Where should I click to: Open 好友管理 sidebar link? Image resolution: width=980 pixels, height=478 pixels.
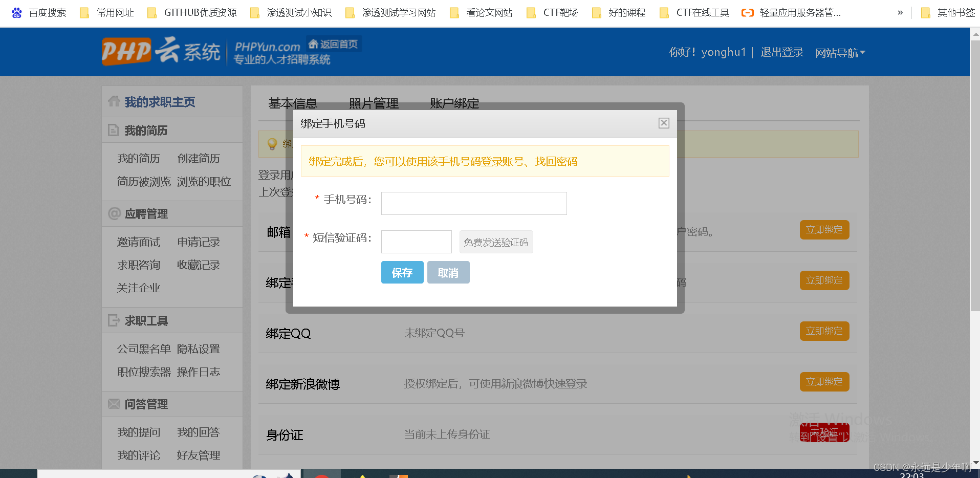pos(199,455)
